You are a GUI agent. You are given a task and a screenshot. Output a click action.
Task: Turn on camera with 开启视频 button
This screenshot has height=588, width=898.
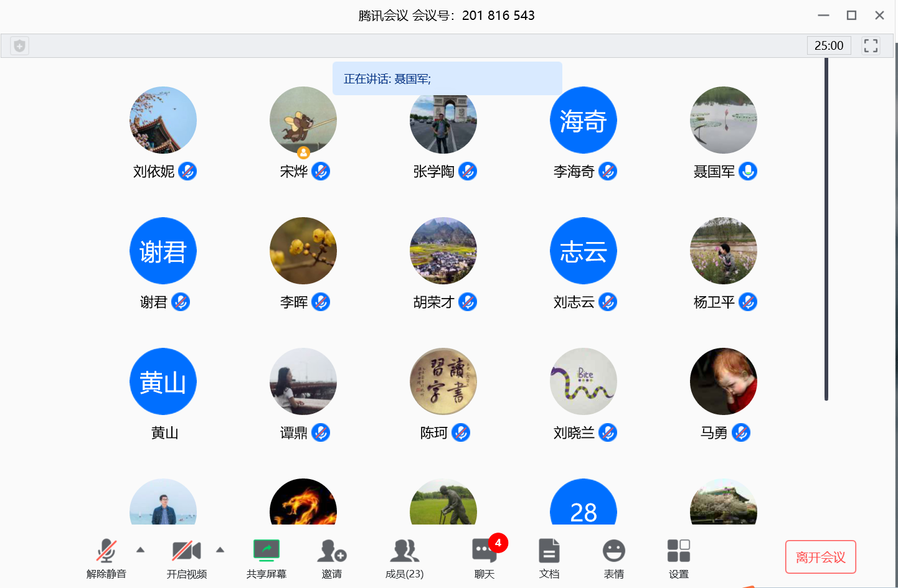(186, 552)
